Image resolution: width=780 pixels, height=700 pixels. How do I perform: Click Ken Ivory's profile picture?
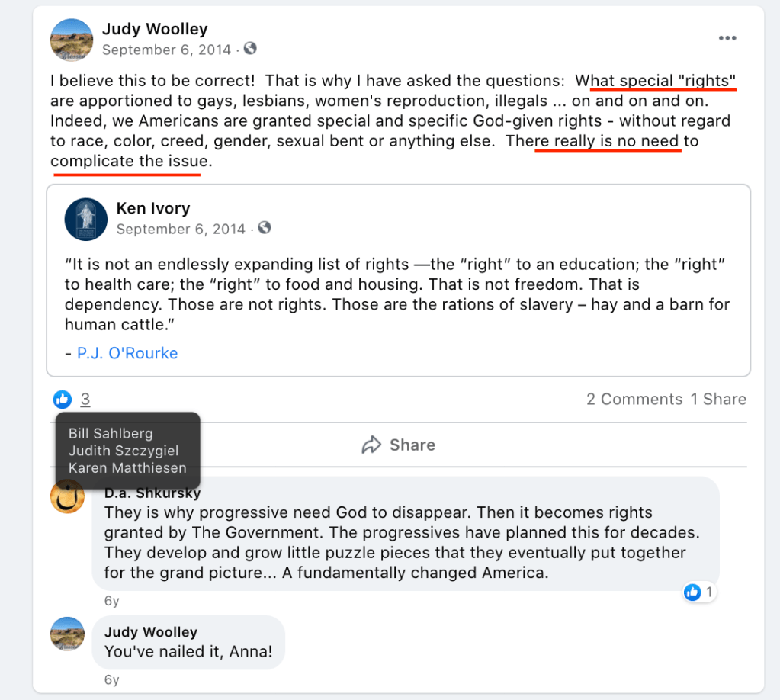86,219
